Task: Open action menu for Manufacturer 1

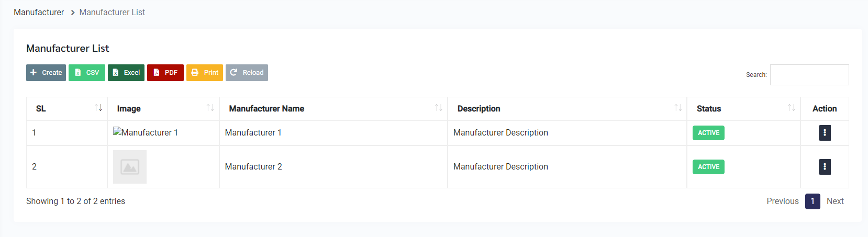Action: pos(825,133)
